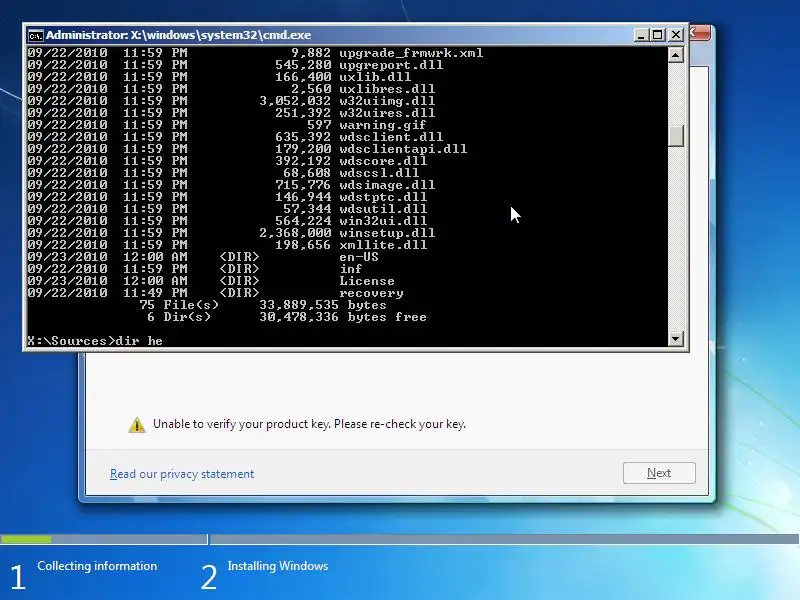This screenshot has height=600, width=800.
Task: Click the 2,368,000 file size value
Action: 295,233
